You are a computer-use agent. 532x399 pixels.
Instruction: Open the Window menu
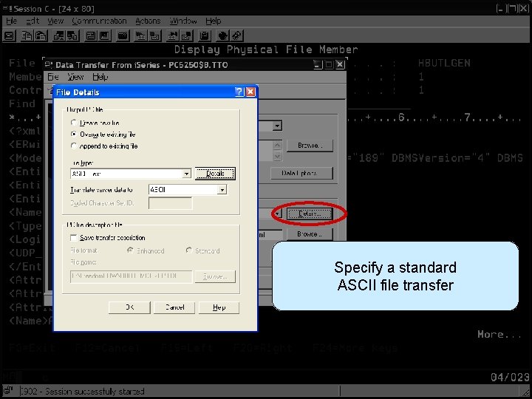(183, 21)
